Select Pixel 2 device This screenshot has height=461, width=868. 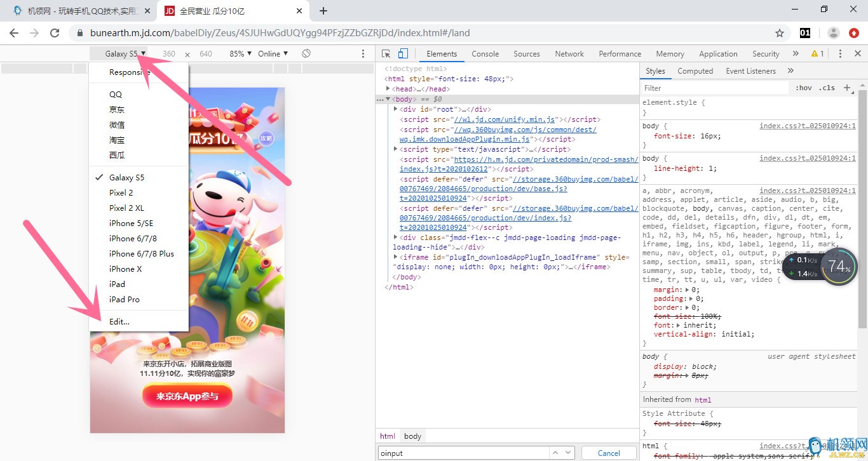click(139, 193)
